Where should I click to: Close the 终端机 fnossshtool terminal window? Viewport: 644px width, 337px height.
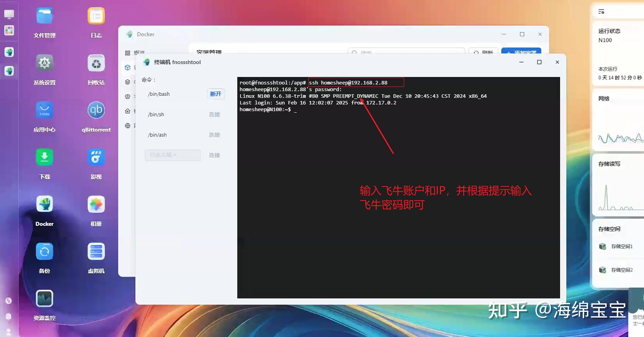pyautogui.click(x=557, y=62)
